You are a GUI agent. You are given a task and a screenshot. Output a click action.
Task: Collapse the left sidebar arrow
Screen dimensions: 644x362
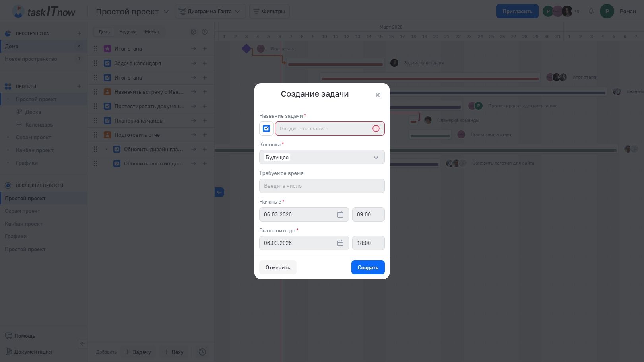82,344
